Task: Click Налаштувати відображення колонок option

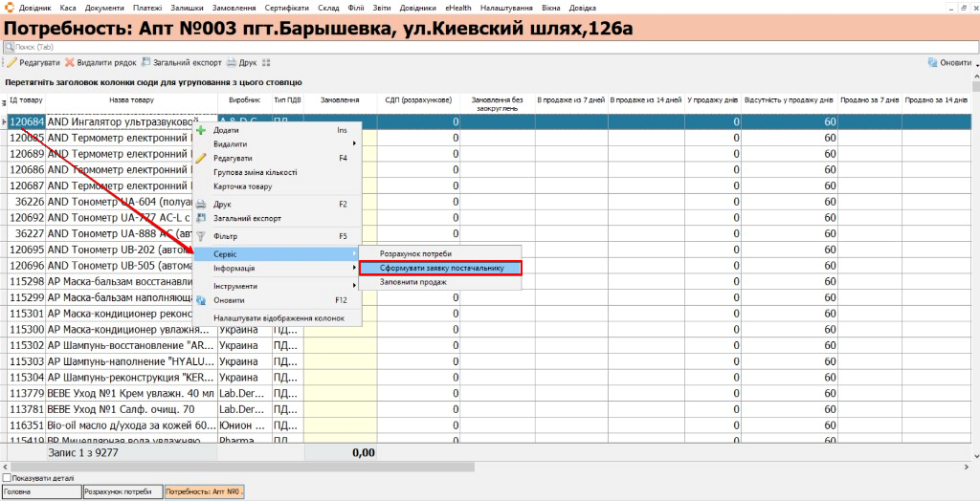Action: tap(278, 318)
